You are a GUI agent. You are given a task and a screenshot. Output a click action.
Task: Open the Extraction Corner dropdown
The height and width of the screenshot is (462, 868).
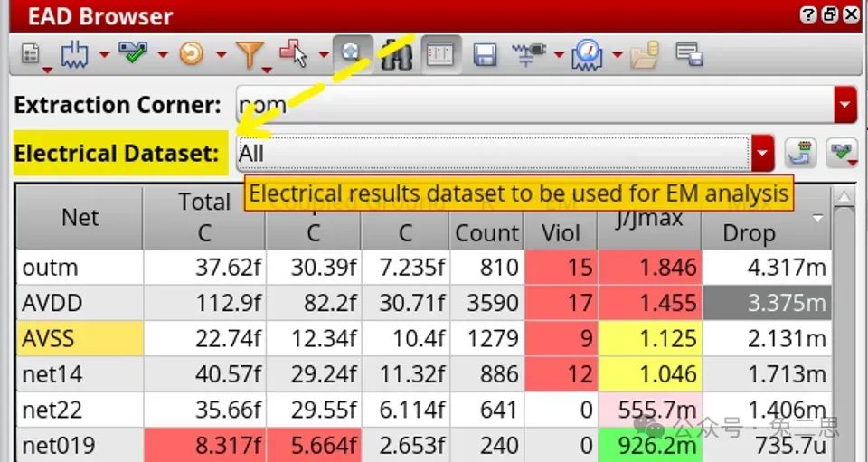(845, 105)
